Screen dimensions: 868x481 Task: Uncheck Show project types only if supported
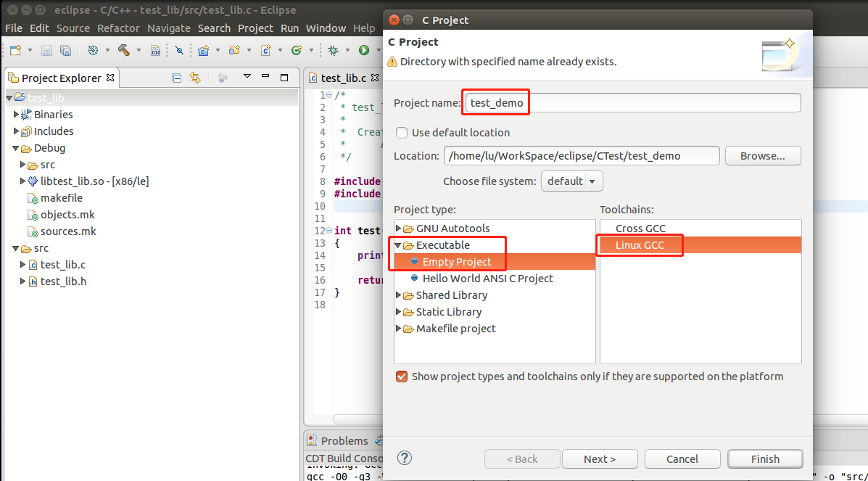click(x=402, y=377)
